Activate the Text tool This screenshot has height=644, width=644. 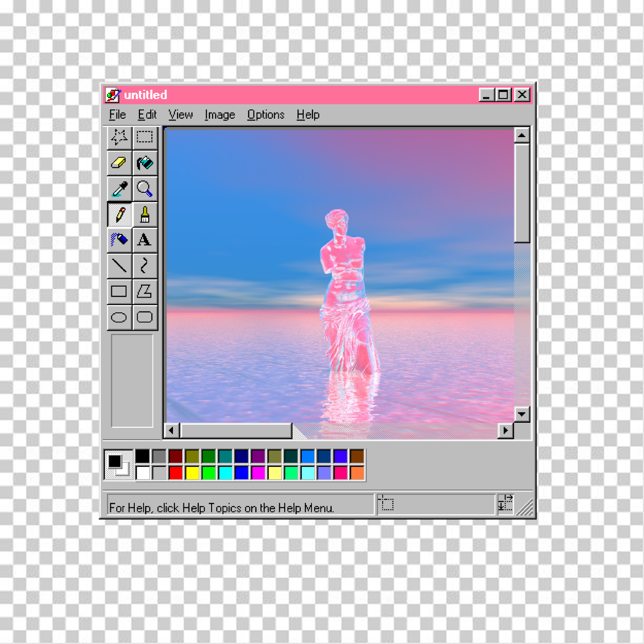145,240
